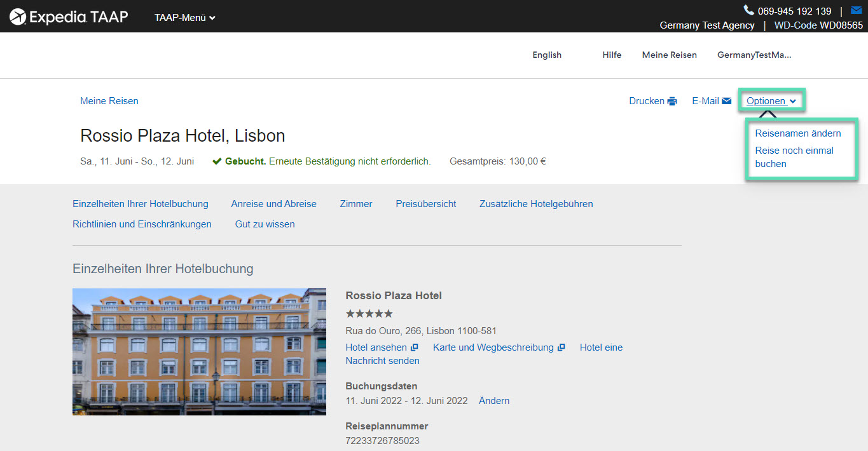Click the booking dates 11. Juni 2022 - 12. Juni 2022

406,401
